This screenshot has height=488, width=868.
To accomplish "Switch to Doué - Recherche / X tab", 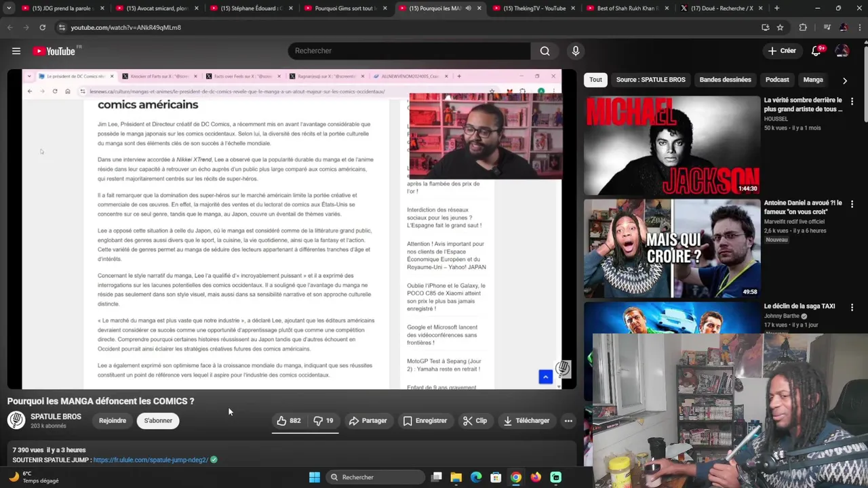I will 721,8.
